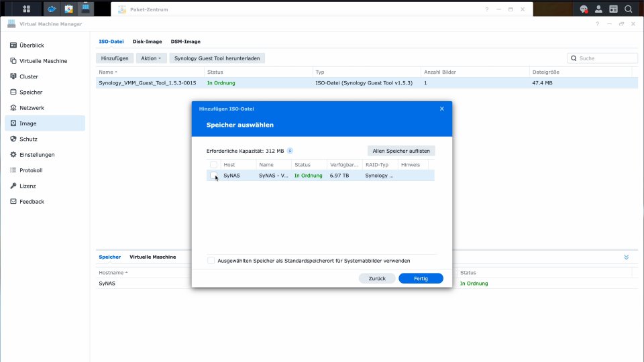Open the Package Center taskbar icon

point(68,9)
